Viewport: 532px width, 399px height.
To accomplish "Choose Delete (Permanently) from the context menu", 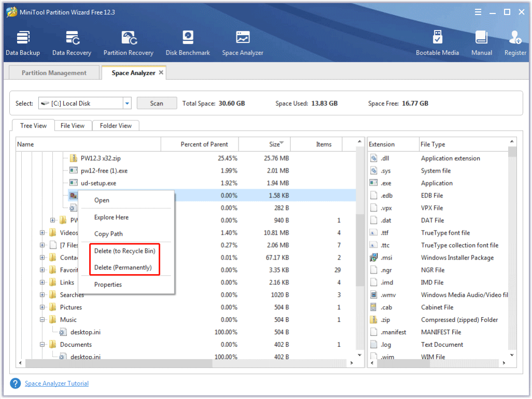I will click(123, 267).
